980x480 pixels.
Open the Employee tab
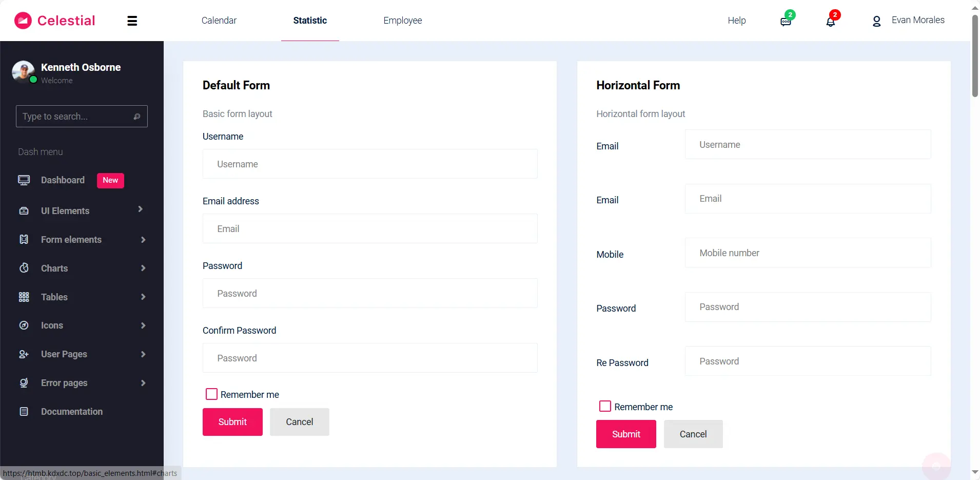[402, 21]
